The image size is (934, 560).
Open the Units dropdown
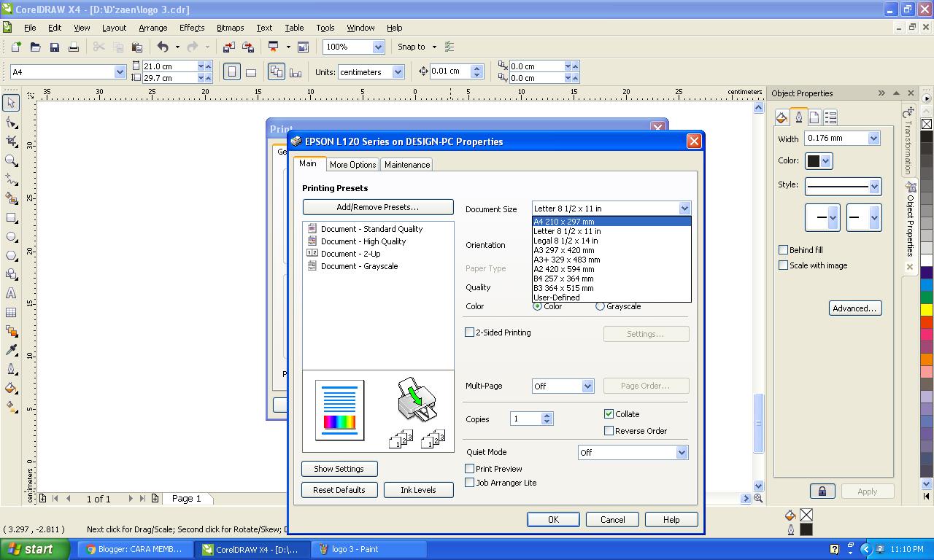398,72
